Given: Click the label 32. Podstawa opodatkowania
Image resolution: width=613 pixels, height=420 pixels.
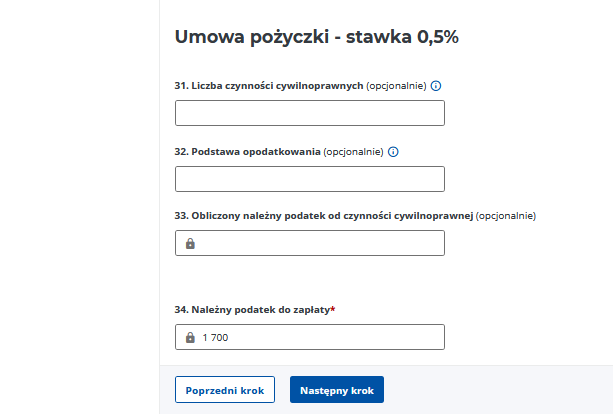Looking at the screenshot, I should [247, 152].
